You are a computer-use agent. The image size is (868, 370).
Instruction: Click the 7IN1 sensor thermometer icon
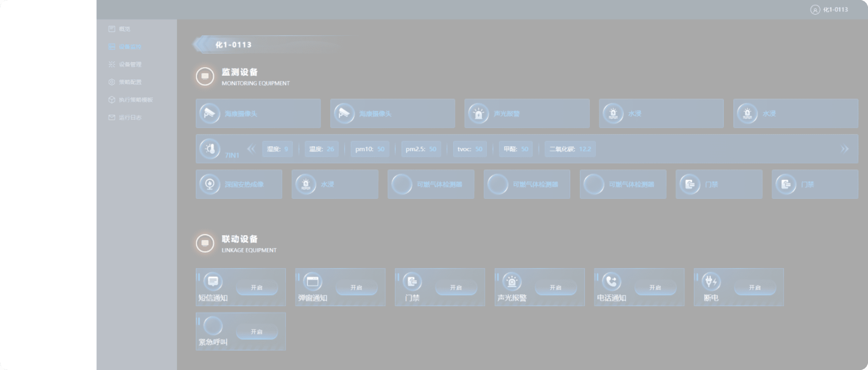point(210,149)
